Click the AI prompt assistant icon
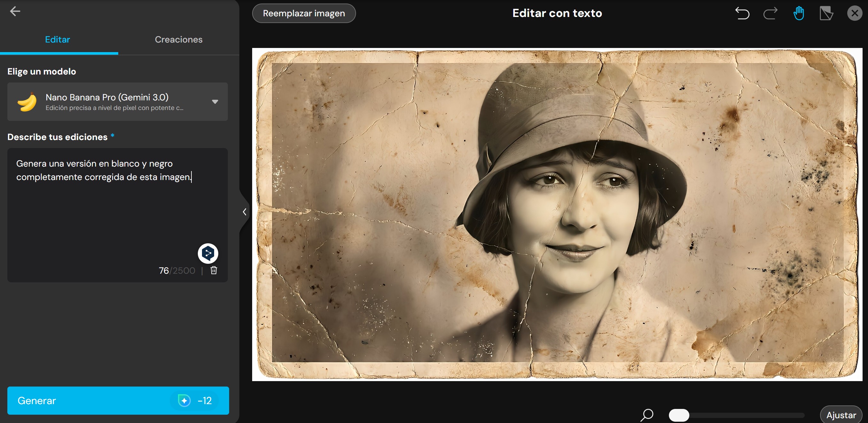 coord(208,253)
